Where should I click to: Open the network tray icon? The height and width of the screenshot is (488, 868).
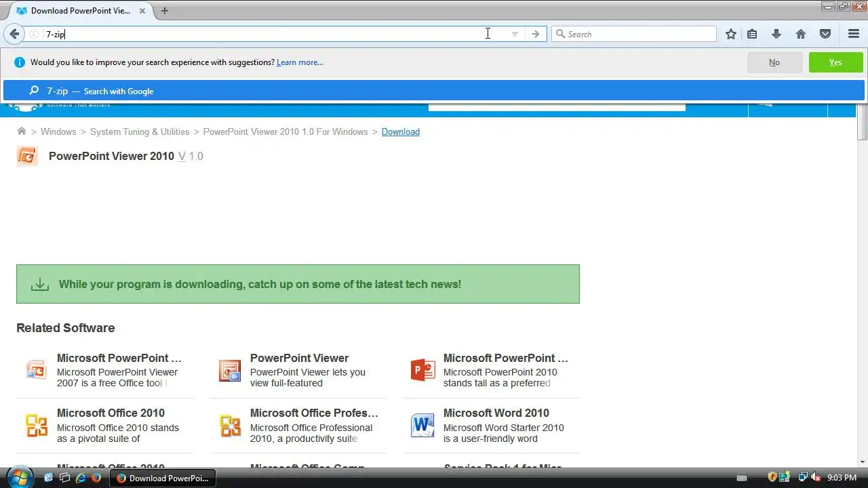click(x=803, y=478)
